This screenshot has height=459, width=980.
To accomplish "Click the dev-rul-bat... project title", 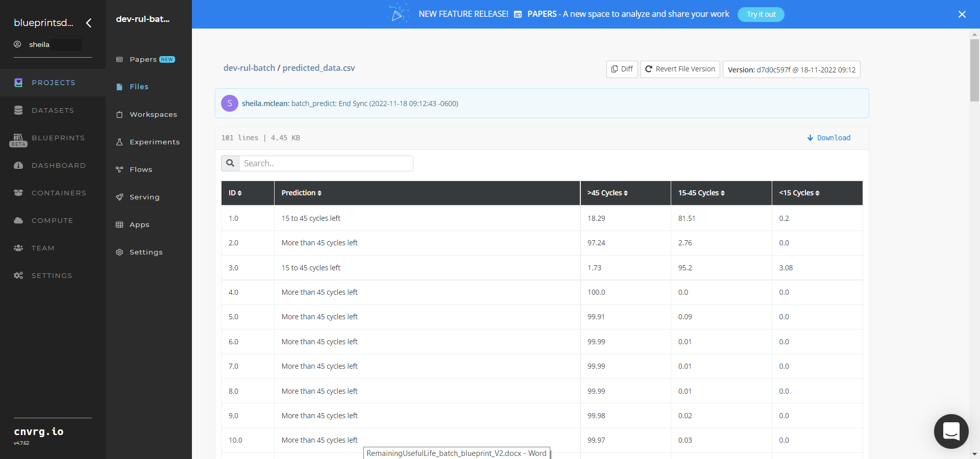I will 143,19.
